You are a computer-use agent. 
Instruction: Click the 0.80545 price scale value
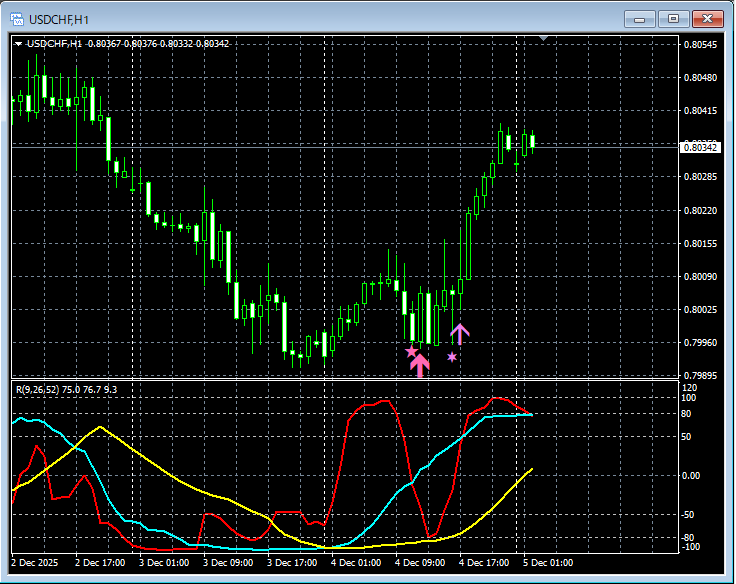[699, 45]
